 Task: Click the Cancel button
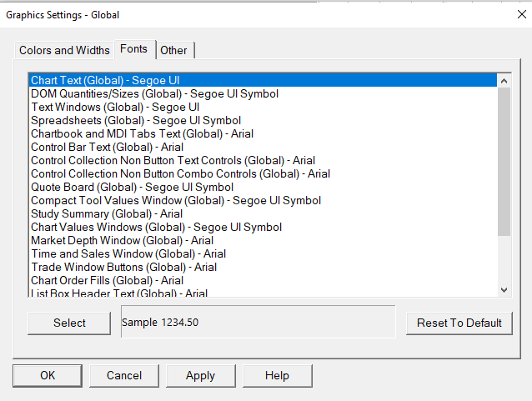tap(123, 375)
